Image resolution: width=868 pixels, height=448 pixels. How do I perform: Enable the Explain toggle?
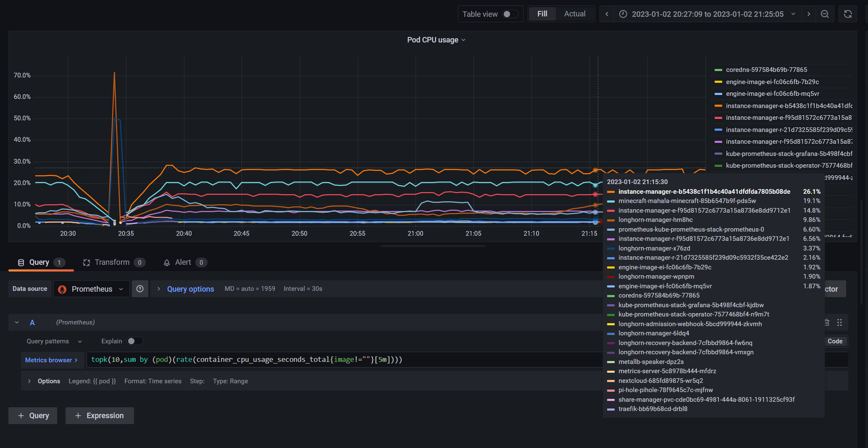point(135,341)
